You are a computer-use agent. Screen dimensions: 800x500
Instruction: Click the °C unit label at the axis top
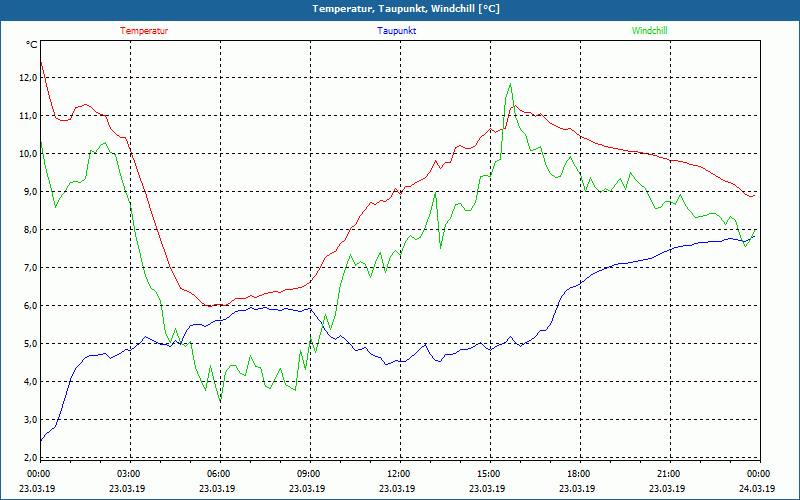tap(32, 45)
